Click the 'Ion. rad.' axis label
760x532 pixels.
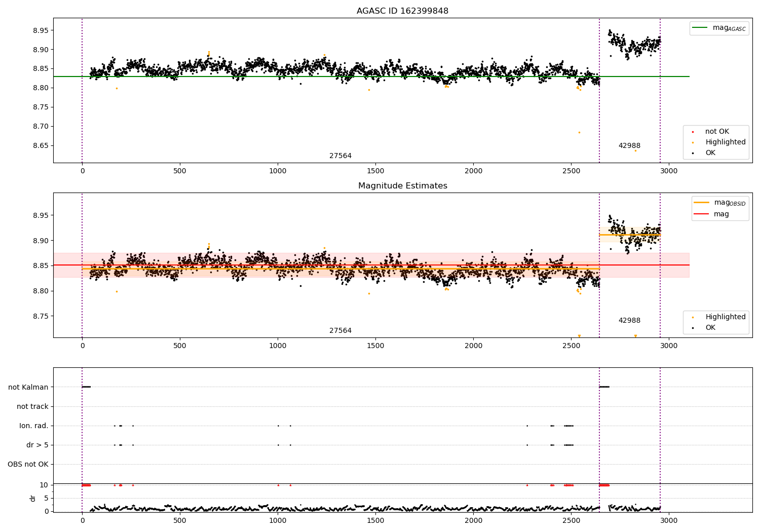[x=34, y=426]
